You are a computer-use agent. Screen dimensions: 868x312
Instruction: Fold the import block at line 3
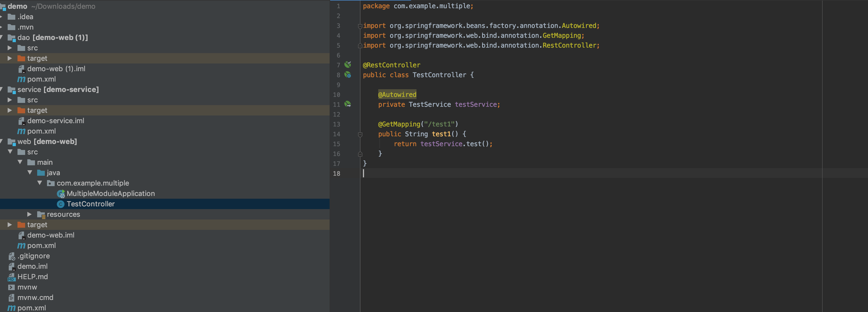click(x=360, y=26)
